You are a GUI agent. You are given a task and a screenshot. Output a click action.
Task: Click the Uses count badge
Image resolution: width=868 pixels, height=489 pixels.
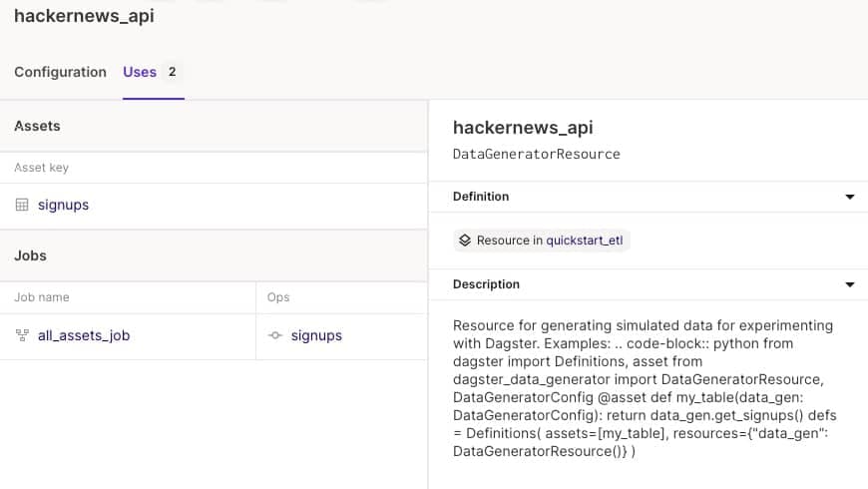pyautogui.click(x=173, y=72)
